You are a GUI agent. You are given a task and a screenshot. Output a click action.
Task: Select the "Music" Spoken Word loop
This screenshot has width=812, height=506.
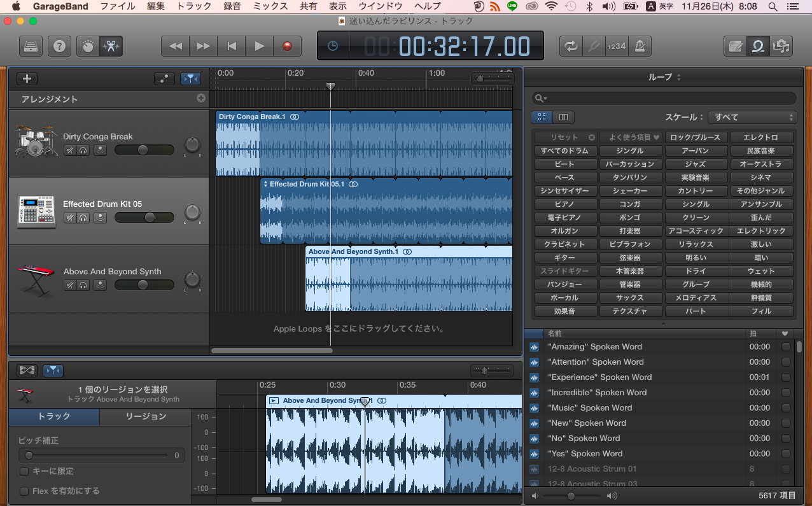[x=659, y=408]
